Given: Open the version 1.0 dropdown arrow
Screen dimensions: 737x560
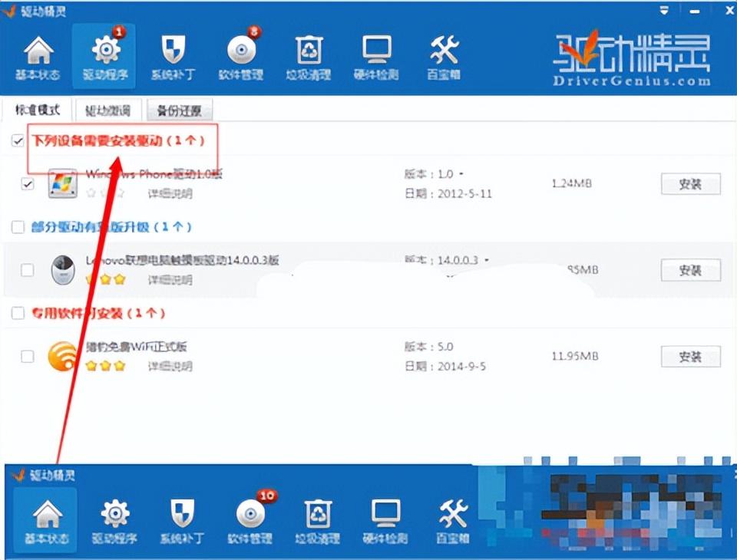Looking at the screenshot, I should [x=461, y=174].
